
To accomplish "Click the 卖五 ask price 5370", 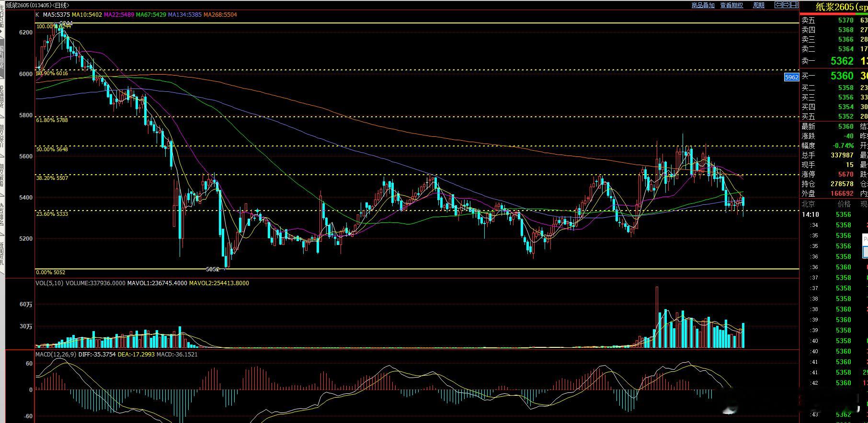I will pyautogui.click(x=846, y=21).
